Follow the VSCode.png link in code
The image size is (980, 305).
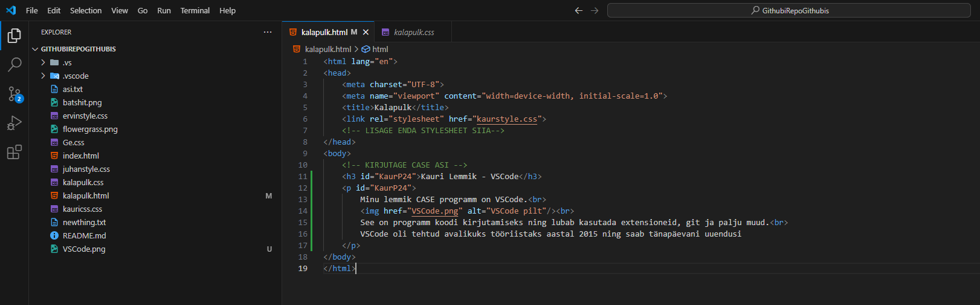(x=435, y=211)
